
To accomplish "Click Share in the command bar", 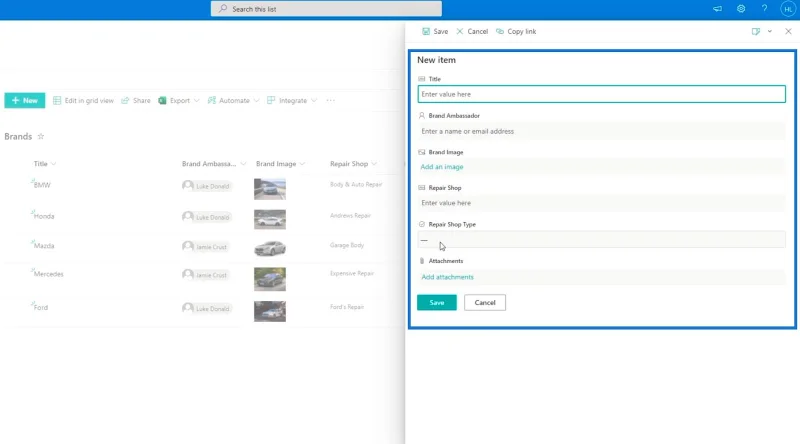I will point(136,101).
